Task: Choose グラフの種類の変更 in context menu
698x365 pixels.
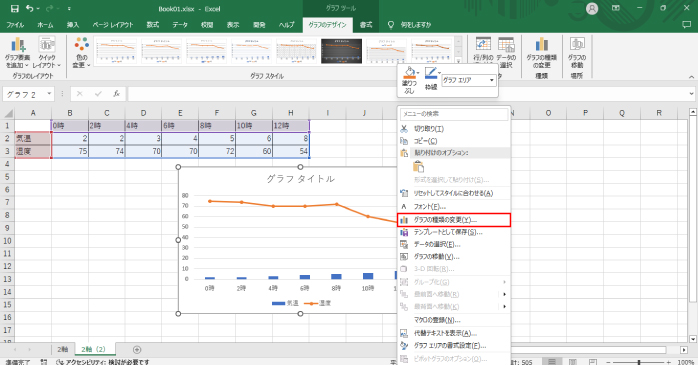Action: (x=454, y=220)
